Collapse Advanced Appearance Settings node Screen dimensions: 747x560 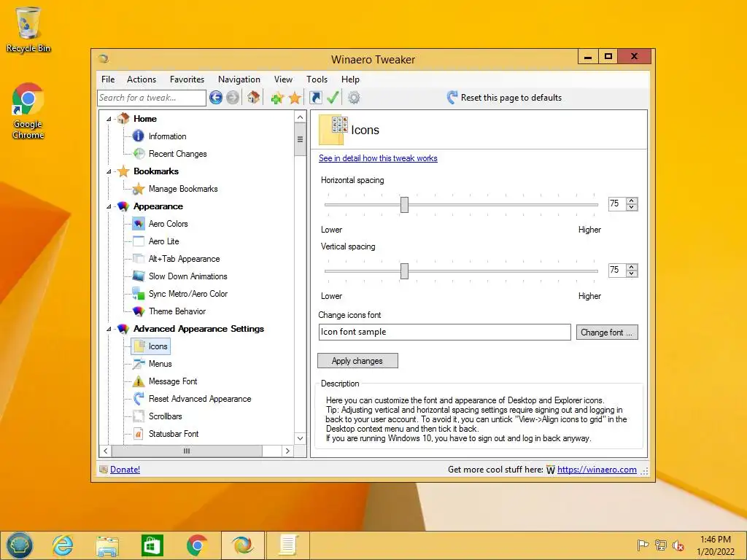point(109,329)
